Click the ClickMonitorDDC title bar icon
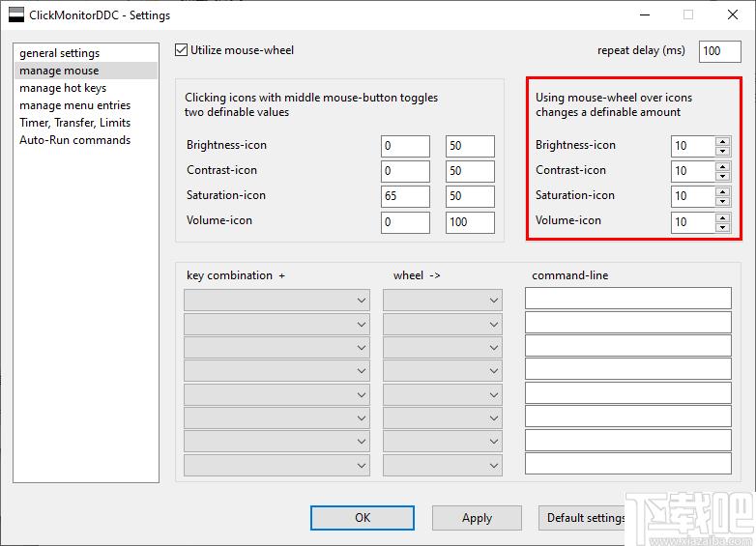 tap(16, 14)
